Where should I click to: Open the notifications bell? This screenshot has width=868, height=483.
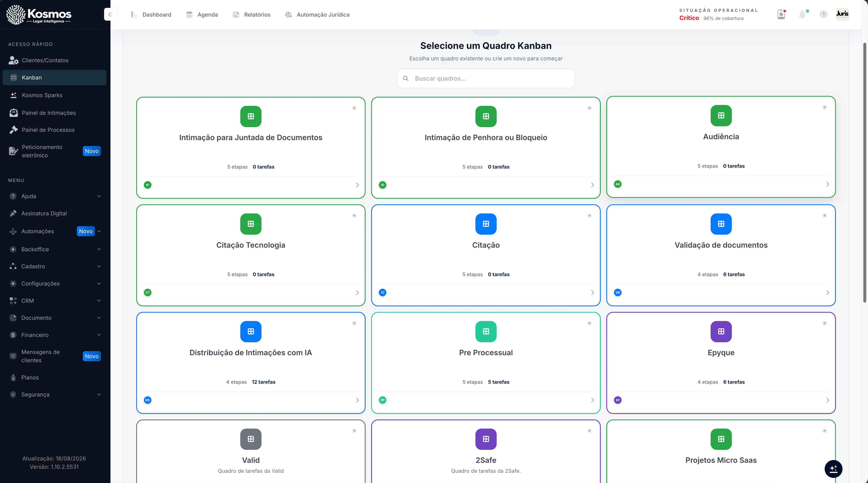point(803,14)
